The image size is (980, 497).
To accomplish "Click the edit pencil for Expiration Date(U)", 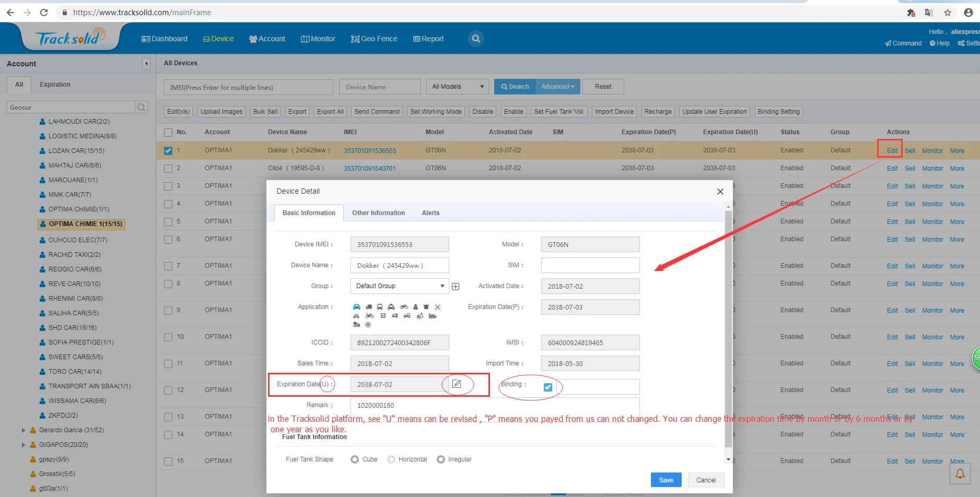I will point(457,384).
